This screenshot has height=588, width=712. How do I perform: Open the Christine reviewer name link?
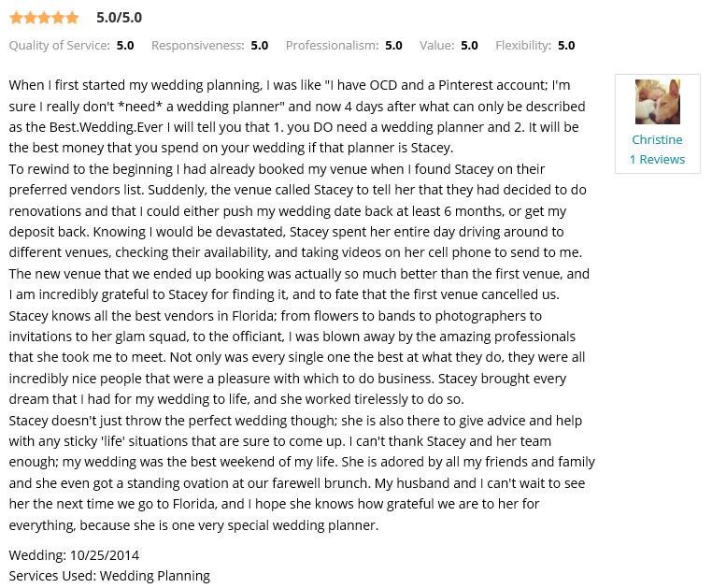tap(657, 139)
